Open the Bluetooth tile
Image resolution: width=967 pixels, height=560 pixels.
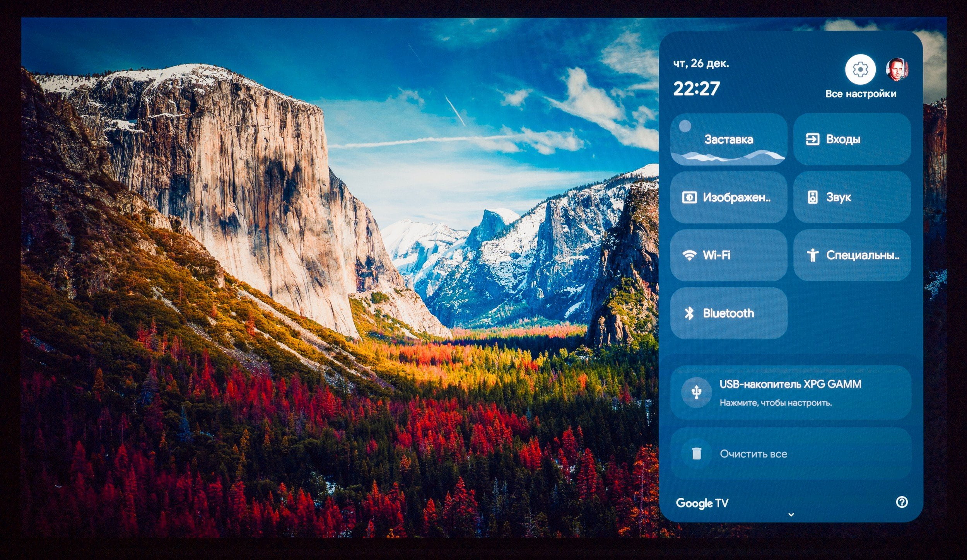(729, 313)
